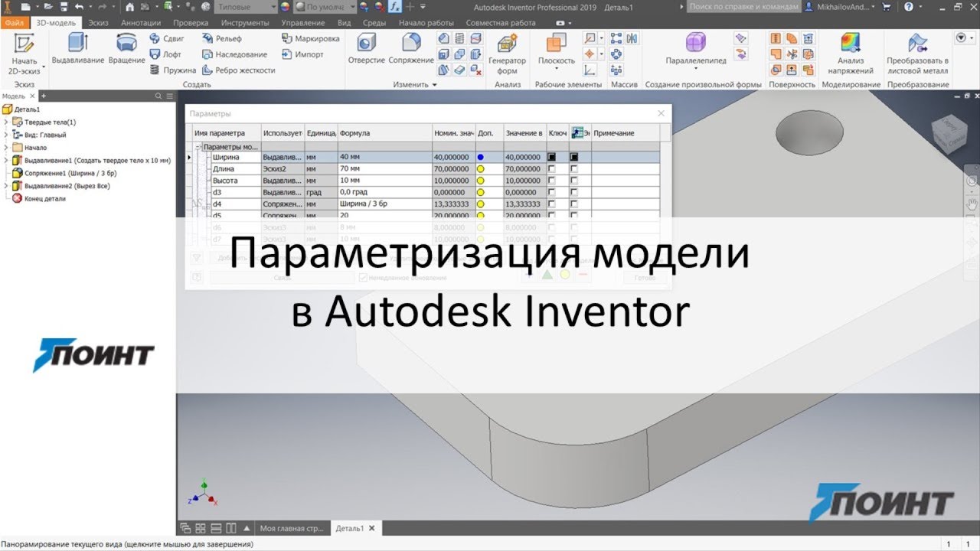The height and width of the screenshot is (551, 980).
Task: Search the model browser with magnifier icon
Action: coord(158,96)
